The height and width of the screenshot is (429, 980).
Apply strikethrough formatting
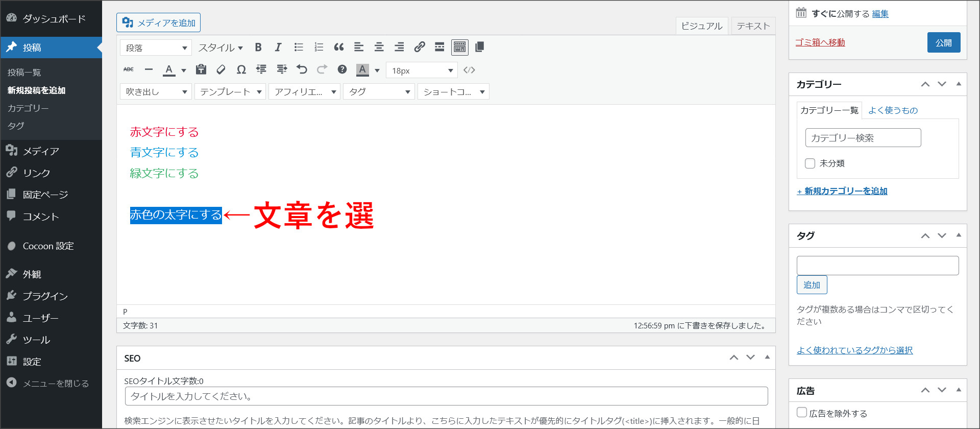(129, 70)
